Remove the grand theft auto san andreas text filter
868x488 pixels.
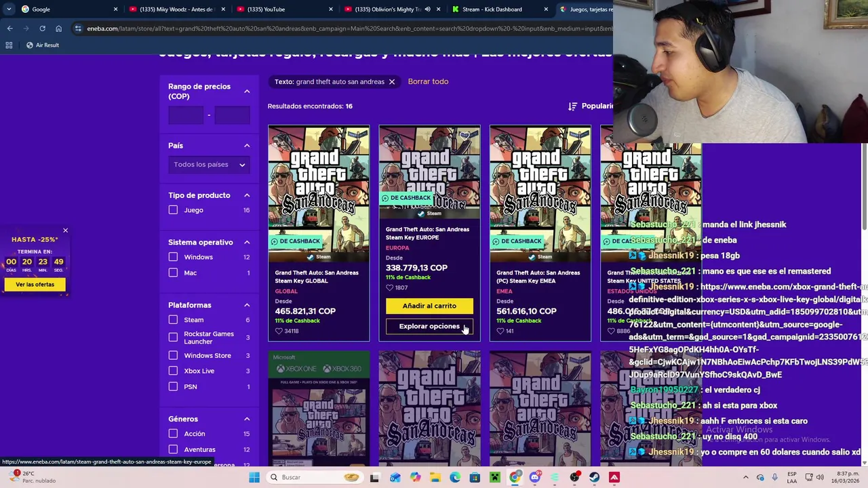point(391,81)
